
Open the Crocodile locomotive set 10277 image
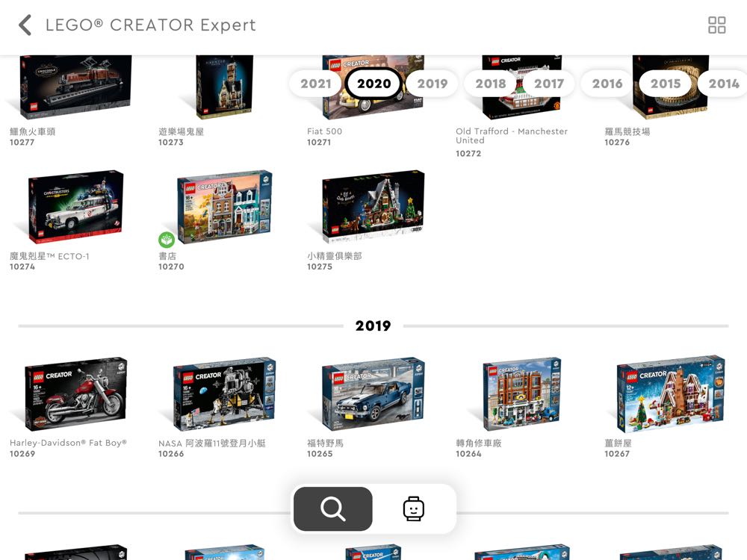point(75,86)
